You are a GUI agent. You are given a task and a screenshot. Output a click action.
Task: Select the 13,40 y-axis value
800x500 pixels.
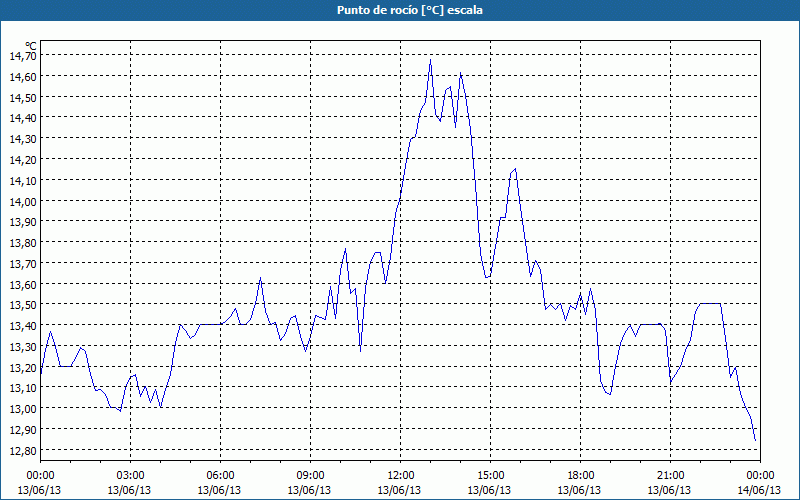point(23,326)
